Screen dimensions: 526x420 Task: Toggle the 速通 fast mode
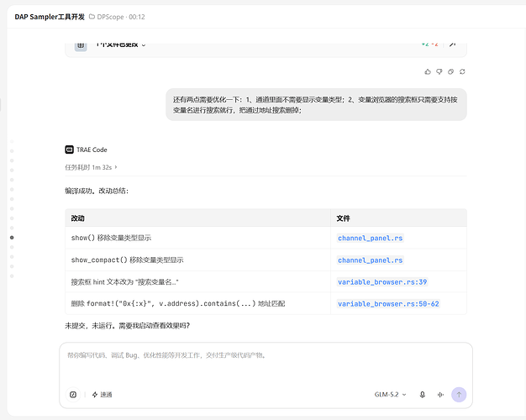pyautogui.click(x=102, y=395)
